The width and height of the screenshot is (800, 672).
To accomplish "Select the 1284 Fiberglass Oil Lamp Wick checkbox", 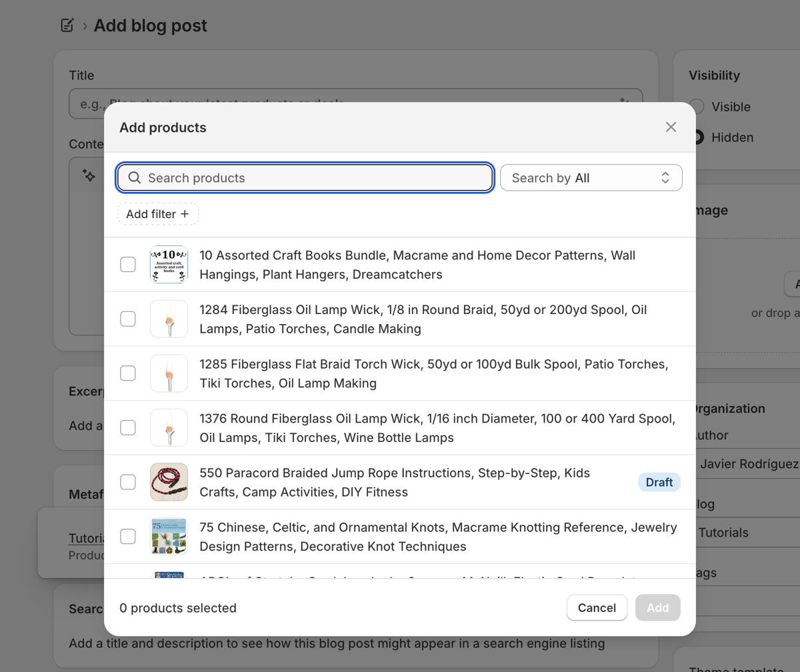I will coord(128,319).
